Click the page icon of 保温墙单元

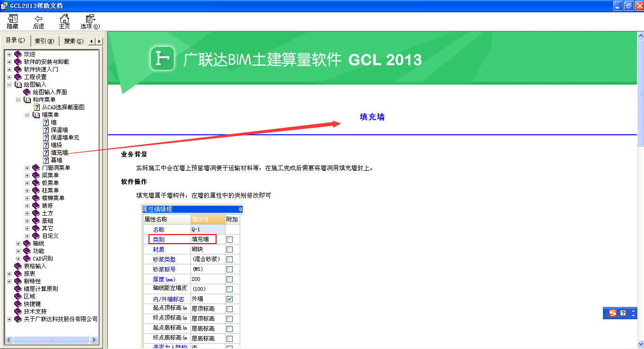click(46, 138)
